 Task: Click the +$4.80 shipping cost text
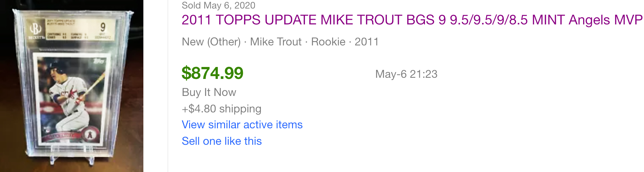tap(222, 108)
